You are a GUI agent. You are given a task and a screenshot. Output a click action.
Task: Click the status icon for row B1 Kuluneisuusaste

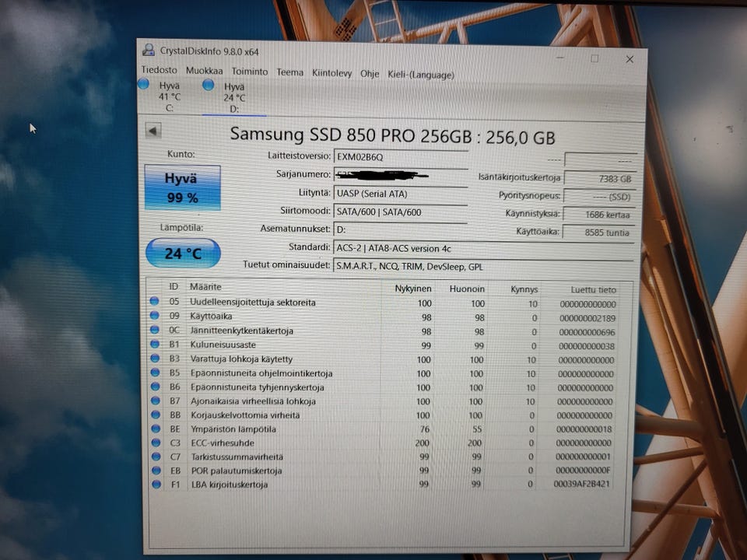click(154, 343)
